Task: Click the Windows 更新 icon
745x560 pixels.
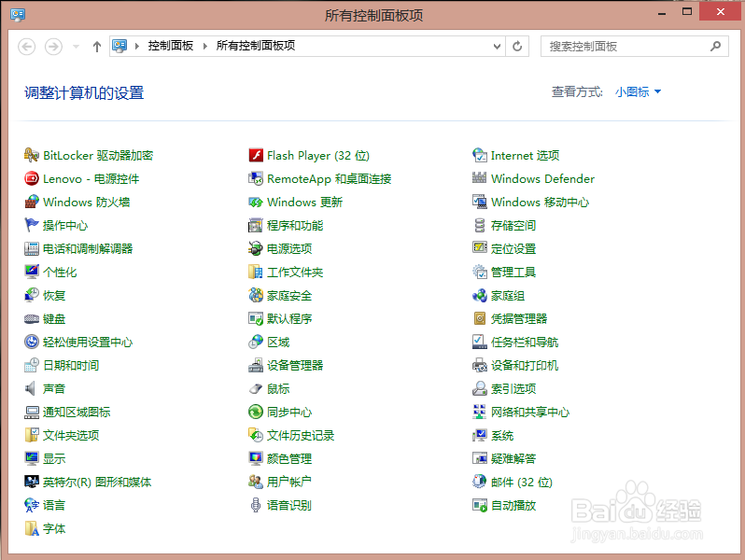Action: pos(256,202)
